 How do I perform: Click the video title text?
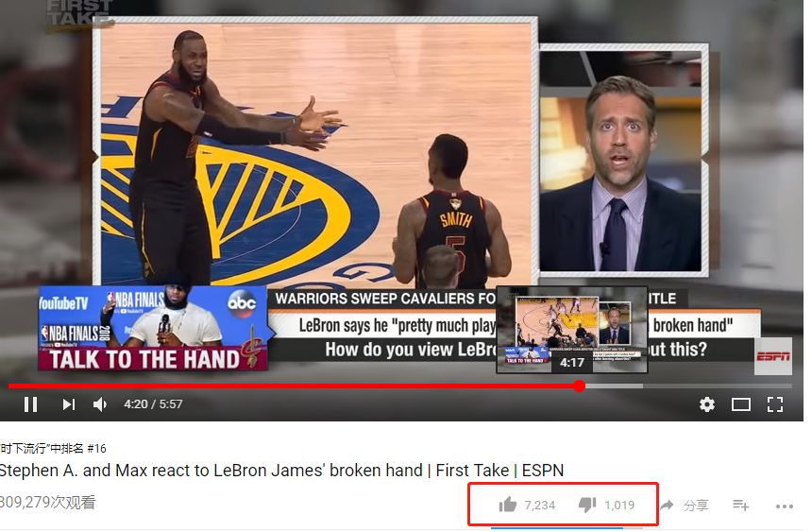point(281,471)
